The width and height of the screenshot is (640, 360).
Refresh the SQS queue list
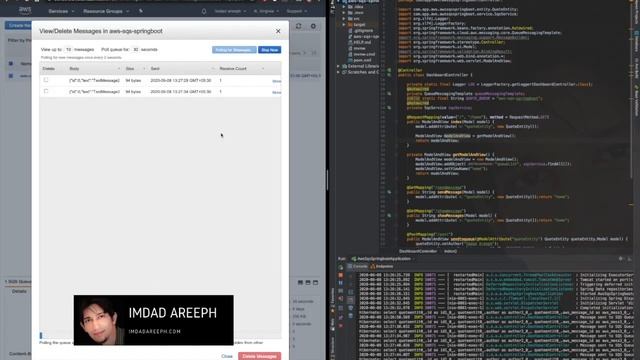click(x=298, y=26)
